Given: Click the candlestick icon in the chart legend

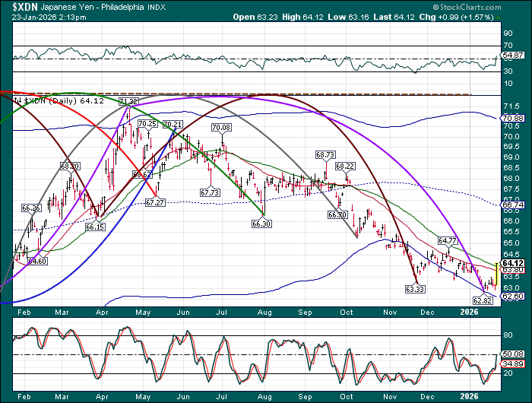Looking at the screenshot, I should pyautogui.click(x=19, y=100).
